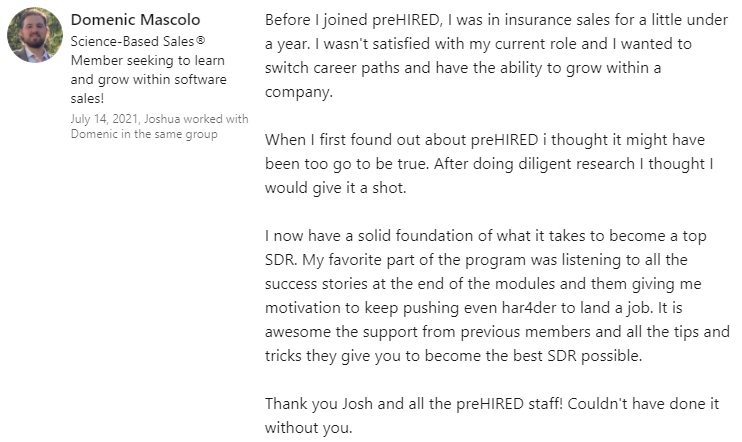
Task: Click the Science-Based Sales® headline text
Action: (x=119, y=43)
